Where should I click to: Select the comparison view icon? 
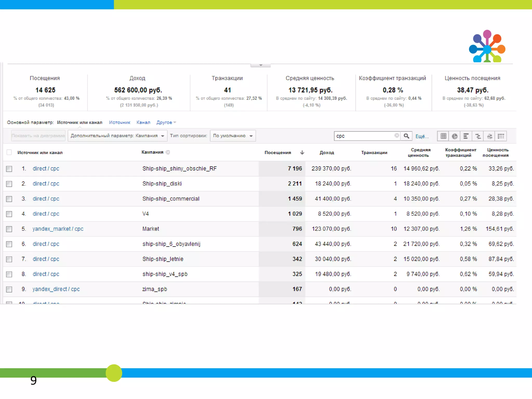[x=478, y=136]
